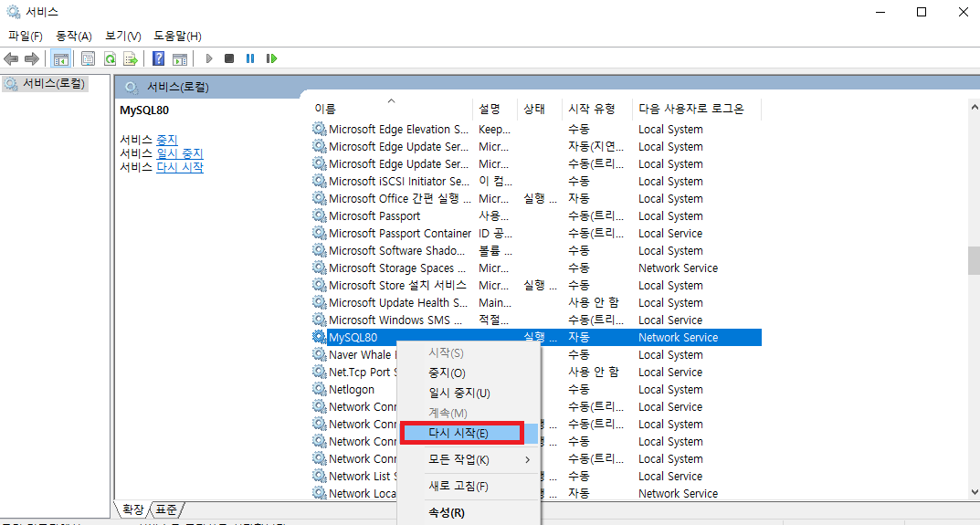Click the Properties toolbar icon
Image resolution: width=980 pixels, height=525 pixels.
coord(88,58)
